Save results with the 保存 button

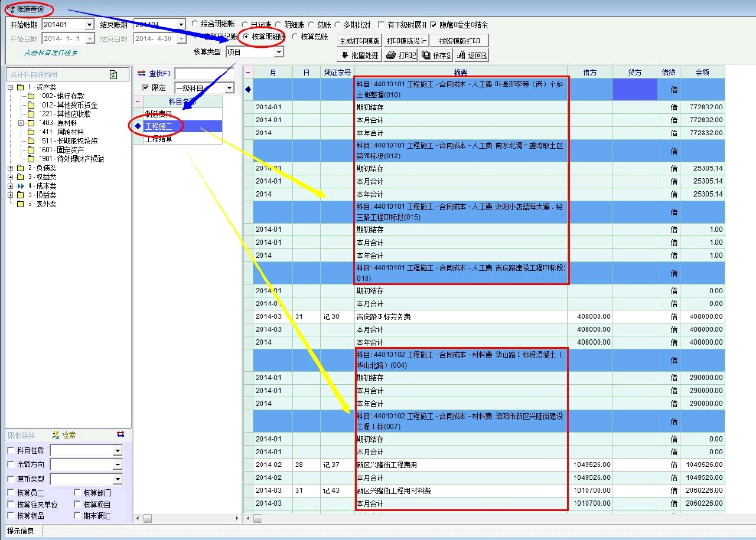click(x=436, y=55)
